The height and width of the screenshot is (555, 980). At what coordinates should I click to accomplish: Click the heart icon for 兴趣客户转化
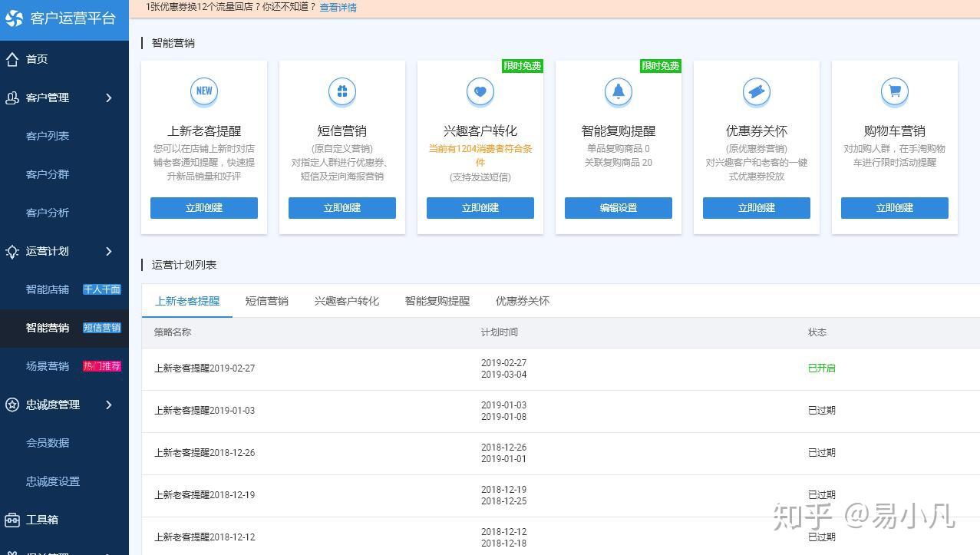coord(480,91)
